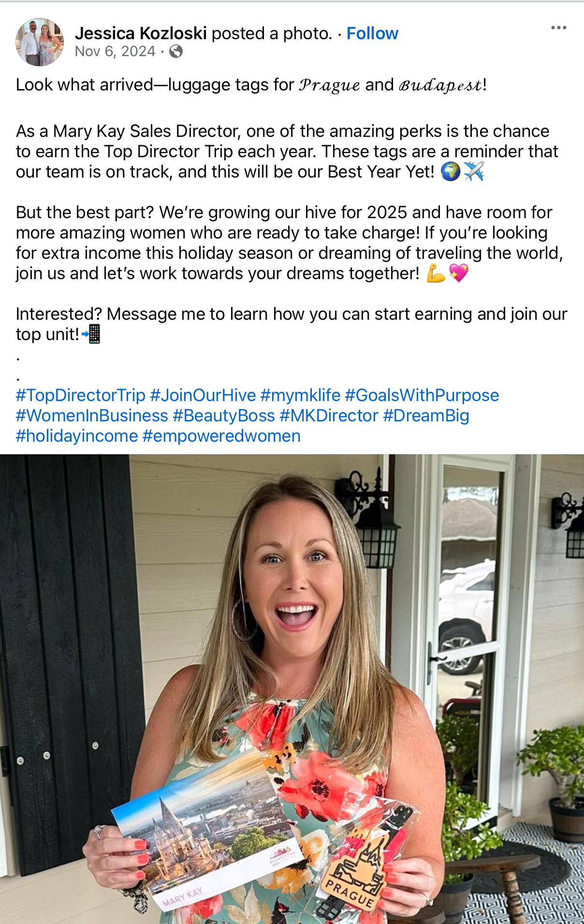This screenshot has width=584, height=924.
Task: Open the #mymklife hashtag
Action: click(x=300, y=395)
